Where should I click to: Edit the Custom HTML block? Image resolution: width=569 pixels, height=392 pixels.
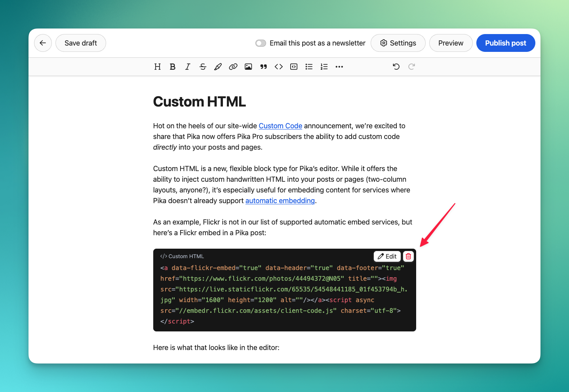387,256
